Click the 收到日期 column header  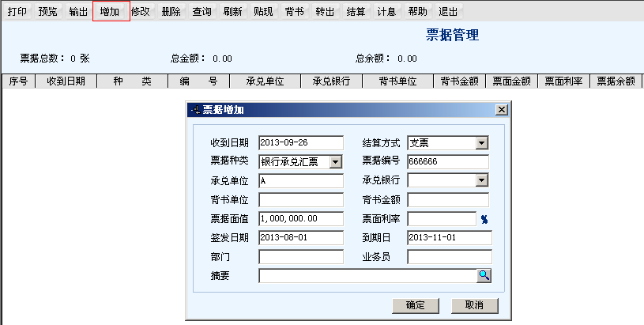pyautogui.click(x=66, y=81)
